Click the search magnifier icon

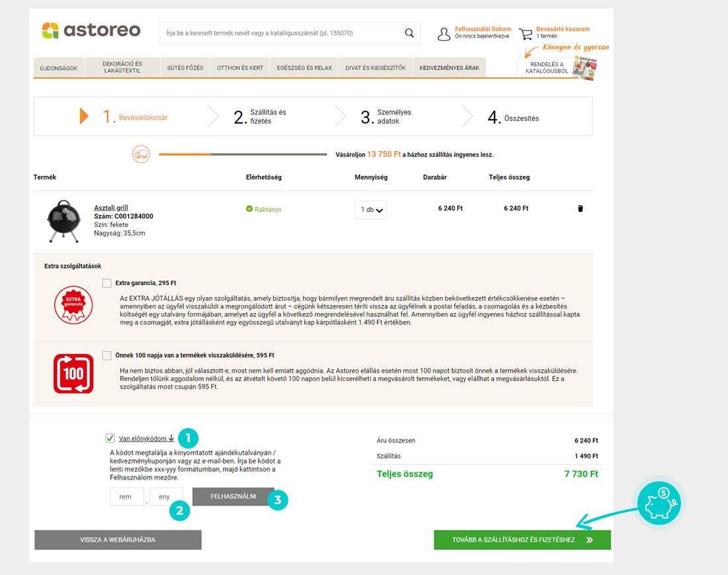point(409,33)
